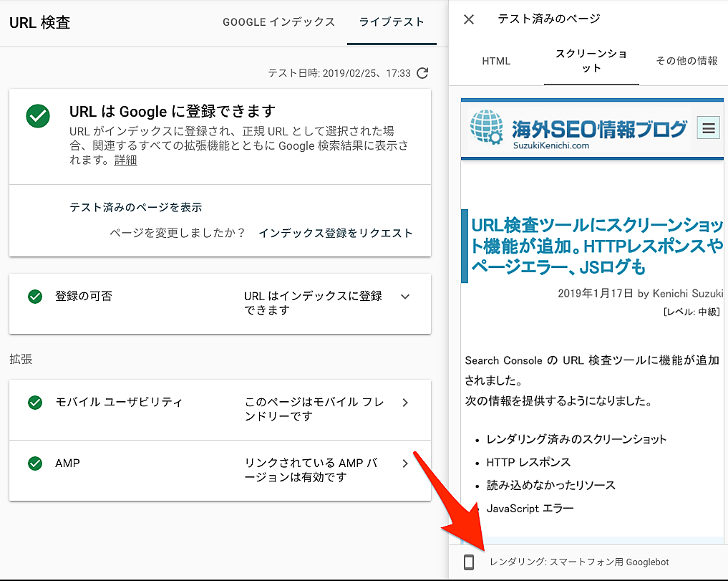Open the モバイル ユーザビリティ details arrow

(405, 403)
